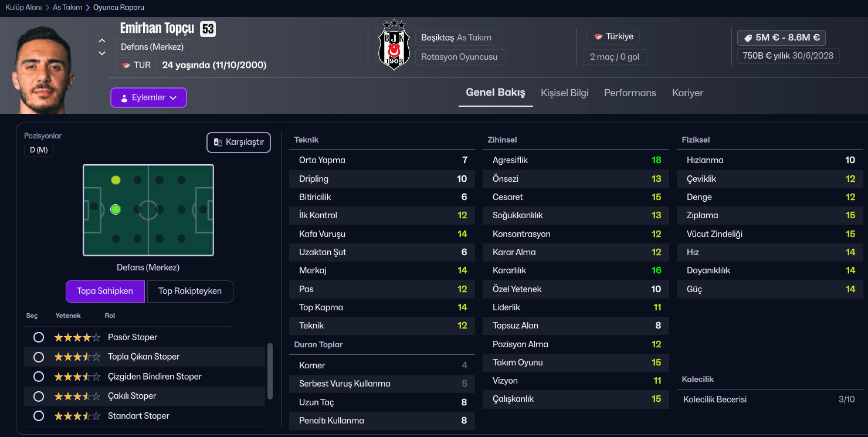Click the Beşiktaş club crest logo
The width and height of the screenshot is (868, 437).
394,45
